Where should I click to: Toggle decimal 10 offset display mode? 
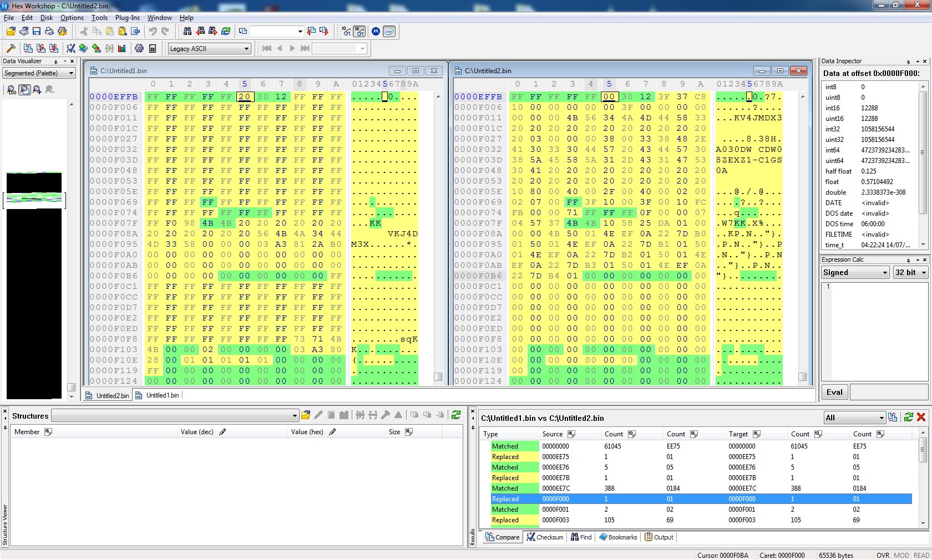pyautogui.click(x=347, y=32)
